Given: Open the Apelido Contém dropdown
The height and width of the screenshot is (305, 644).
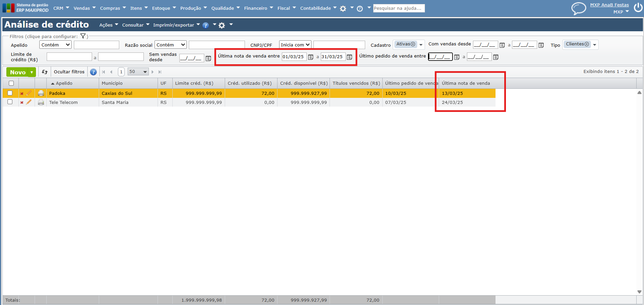Looking at the screenshot, I should click(x=55, y=45).
